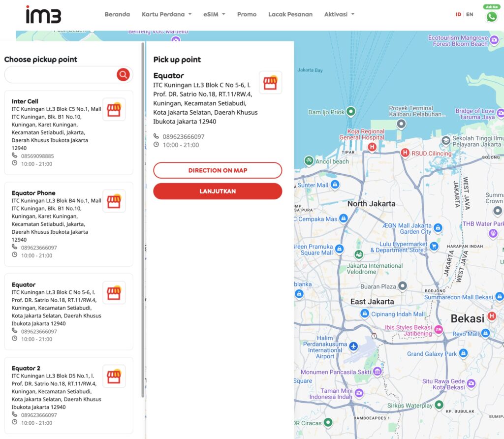
Task: Click the IM3 logo
Action: (43, 14)
